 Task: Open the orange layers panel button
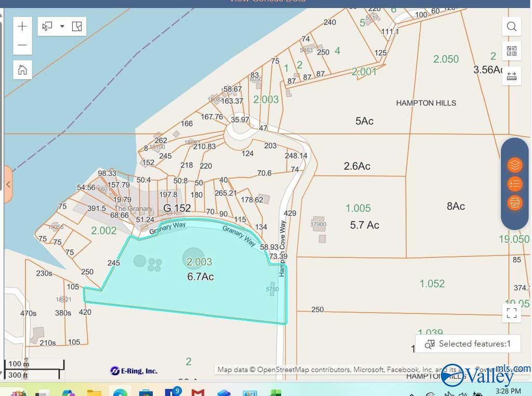pos(515,165)
